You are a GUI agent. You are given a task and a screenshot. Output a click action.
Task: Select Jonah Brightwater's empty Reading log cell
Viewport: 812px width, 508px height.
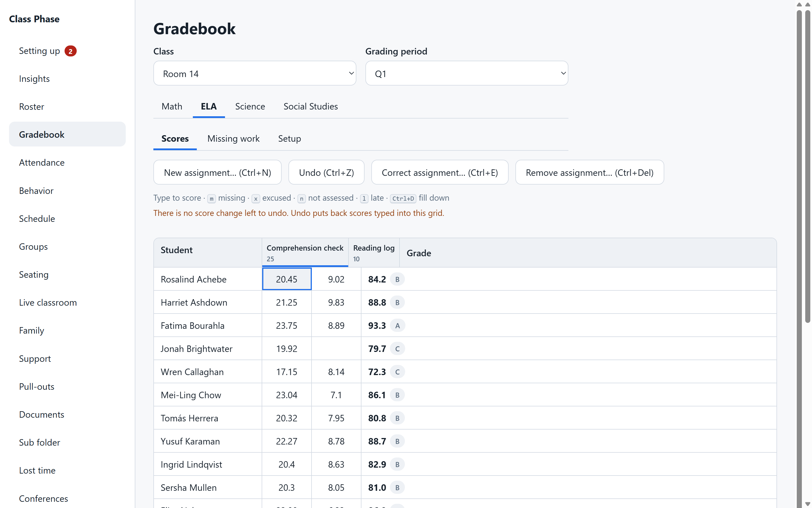click(336, 349)
